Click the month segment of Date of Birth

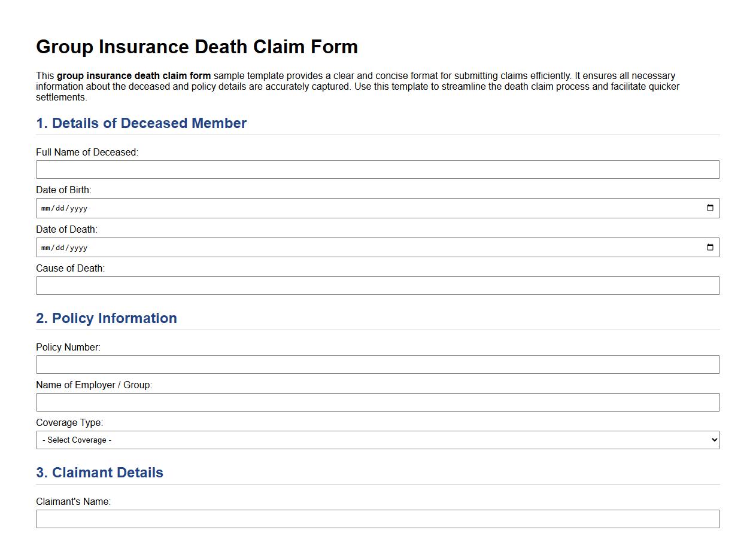[47, 208]
